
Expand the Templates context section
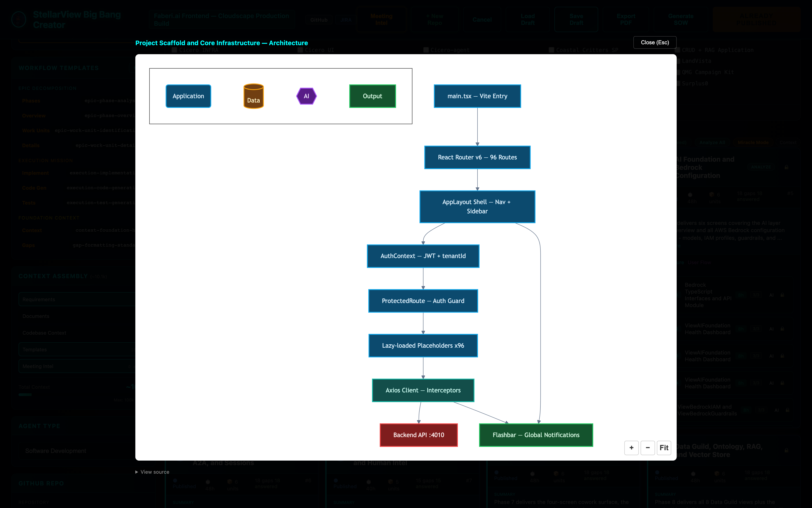77,350
